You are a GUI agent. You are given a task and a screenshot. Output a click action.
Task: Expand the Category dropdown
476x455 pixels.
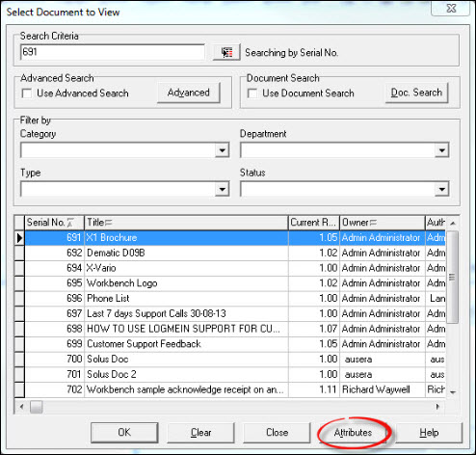222,150
